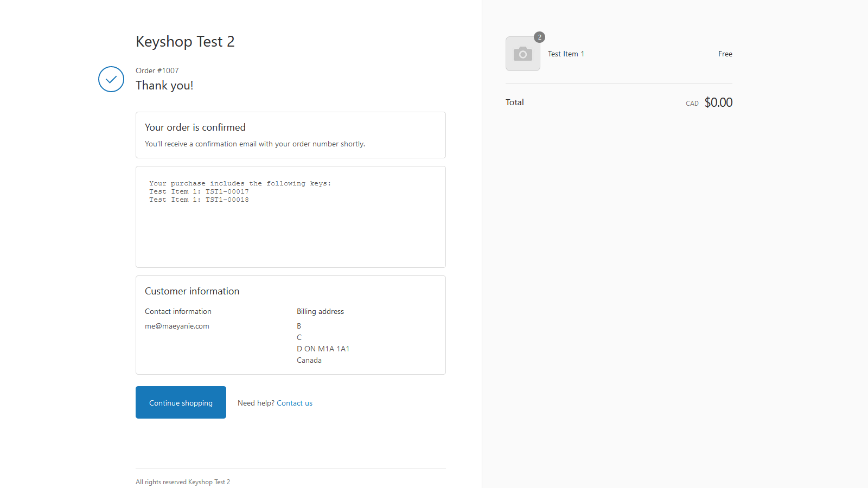Click the Thank you! heading
This screenshot has width=868, height=488.
[x=164, y=86]
